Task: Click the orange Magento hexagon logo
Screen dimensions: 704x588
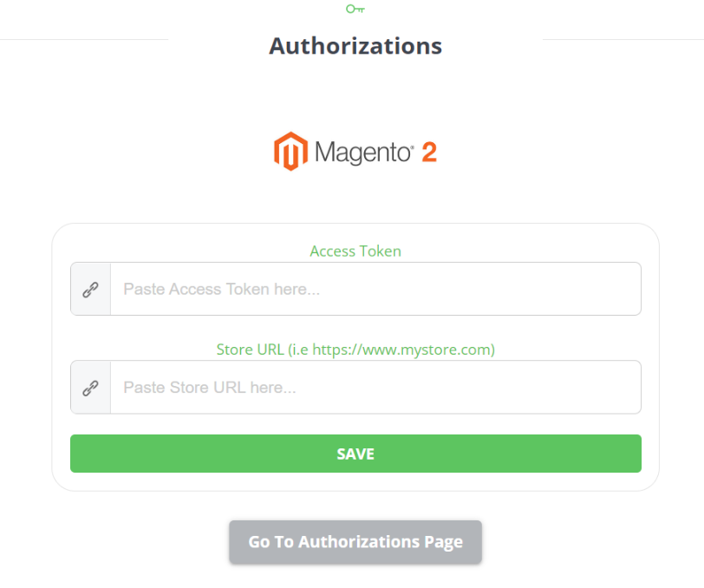Action: (291, 152)
